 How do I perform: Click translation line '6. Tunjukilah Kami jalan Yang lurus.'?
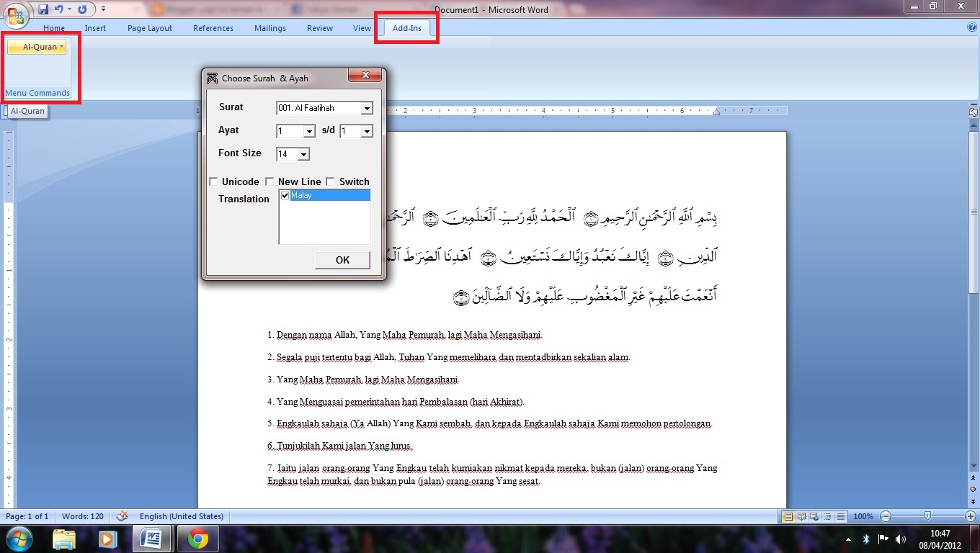tap(340, 446)
